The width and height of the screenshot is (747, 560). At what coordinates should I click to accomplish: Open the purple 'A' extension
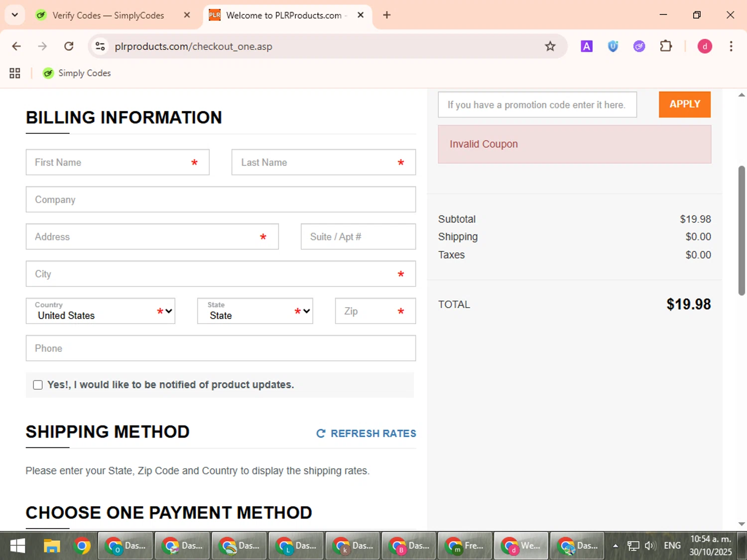click(x=587, y=46)
